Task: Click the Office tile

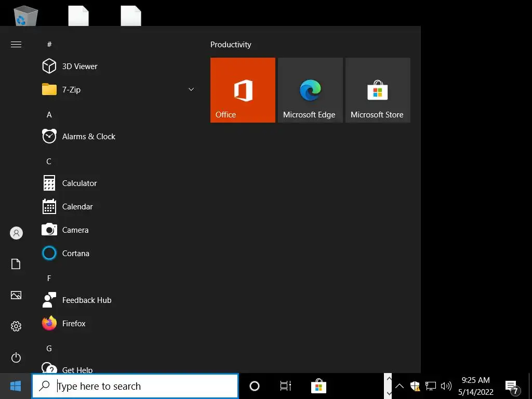Action: click(243, 90)
